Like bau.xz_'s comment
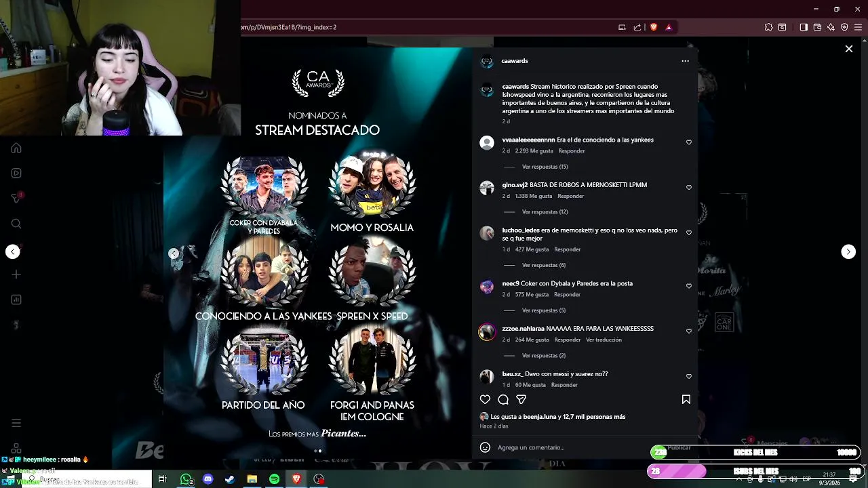This screenshot has height=488, width=868. click(688, 376)
